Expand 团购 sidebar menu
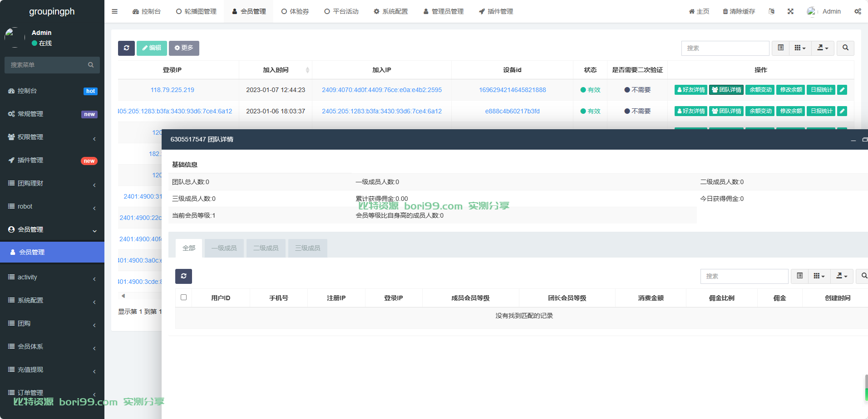Image resolution: width=868 pixels, height=419 pixels. point(52,323)
